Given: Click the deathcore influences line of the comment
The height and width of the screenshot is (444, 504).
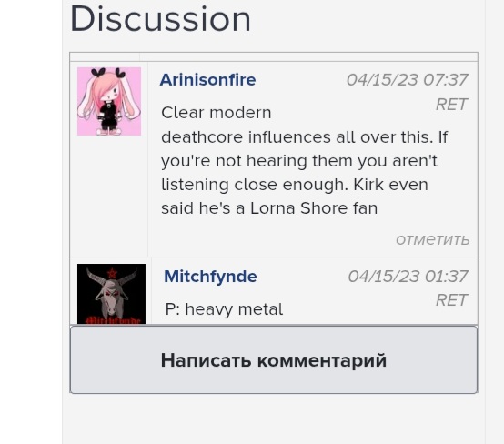Looking at the screenshot, I should (305, 137).
